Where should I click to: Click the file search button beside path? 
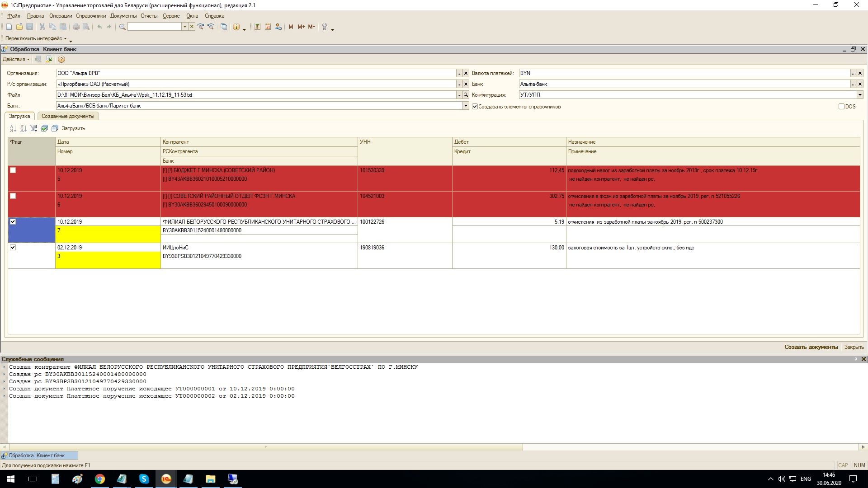click(466, 95)
